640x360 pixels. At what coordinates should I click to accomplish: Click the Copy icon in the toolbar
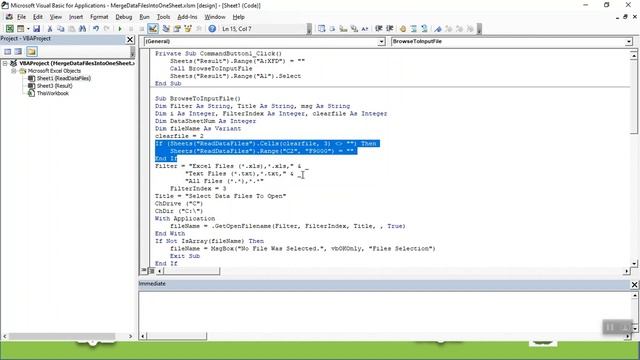click(x=61, y=29)
